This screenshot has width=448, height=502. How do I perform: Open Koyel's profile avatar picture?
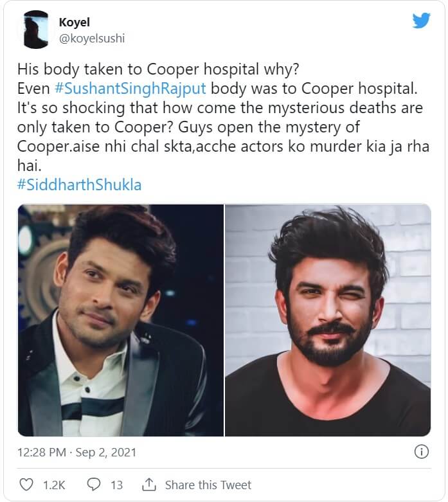point(36,30)
